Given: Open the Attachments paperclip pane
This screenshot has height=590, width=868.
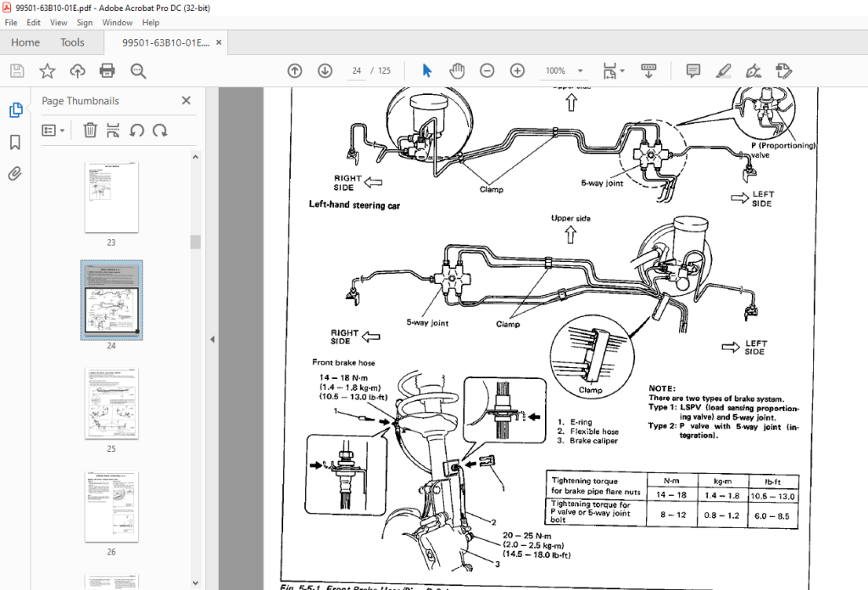Looking at the screenshot, I should 15,174.
